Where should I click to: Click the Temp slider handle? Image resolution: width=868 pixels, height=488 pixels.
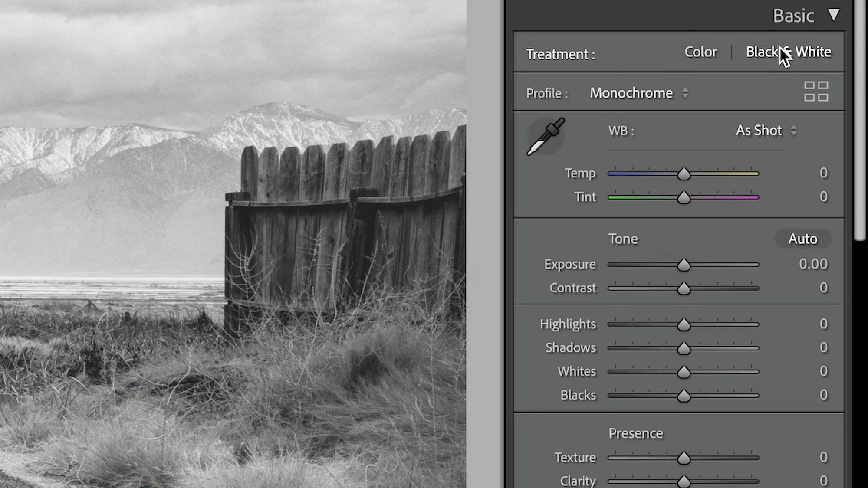(x=684, y=174)
